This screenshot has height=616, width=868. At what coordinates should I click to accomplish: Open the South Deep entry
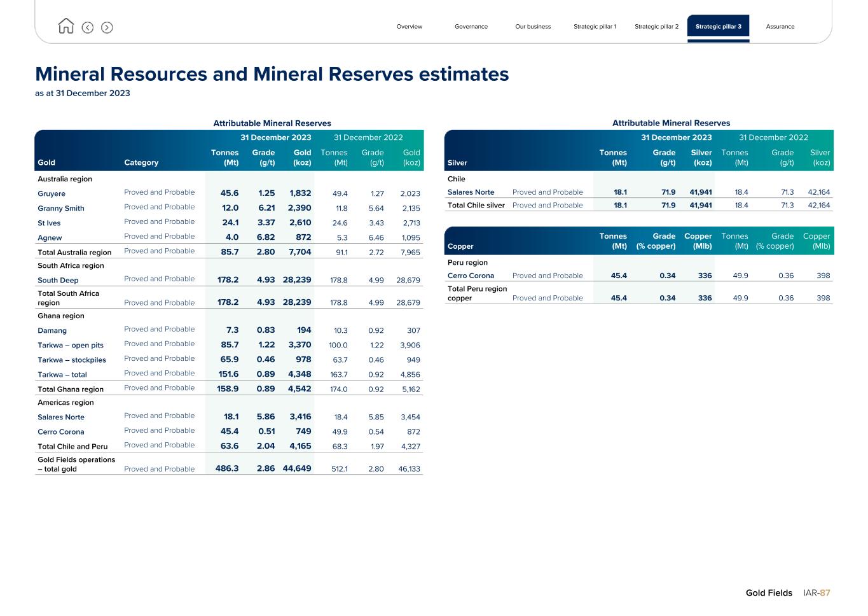click(x=58, y=281)
